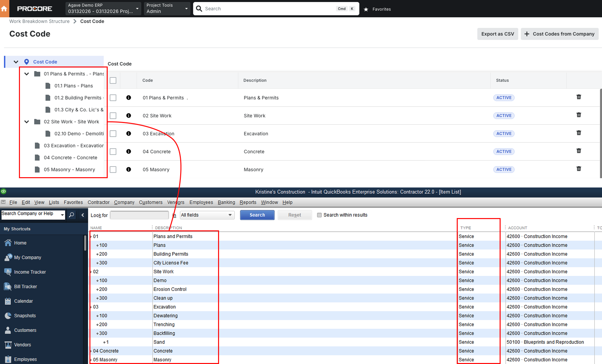Check the 03 Excavation row checkbox
Viewport: 602px width, 364px height.
113,134
